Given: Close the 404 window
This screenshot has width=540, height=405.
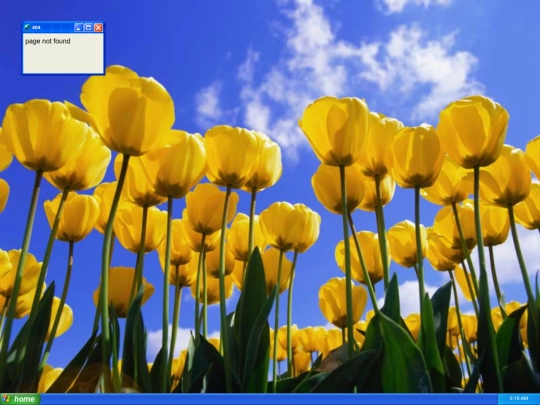Looking at the screenshot, I should coord(98,28).
